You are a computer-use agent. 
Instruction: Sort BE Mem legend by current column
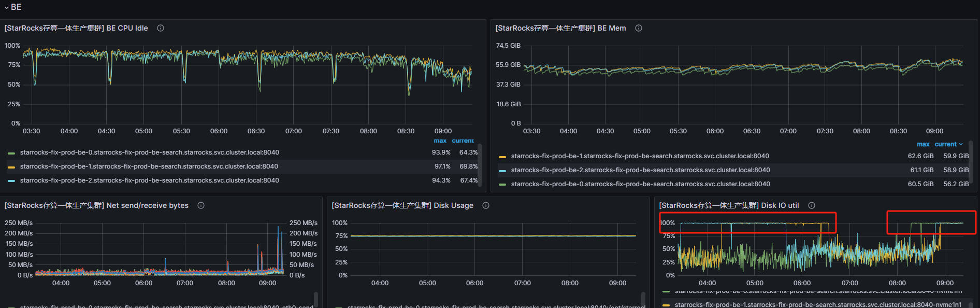pyautogui.click(x=945, y=144)
